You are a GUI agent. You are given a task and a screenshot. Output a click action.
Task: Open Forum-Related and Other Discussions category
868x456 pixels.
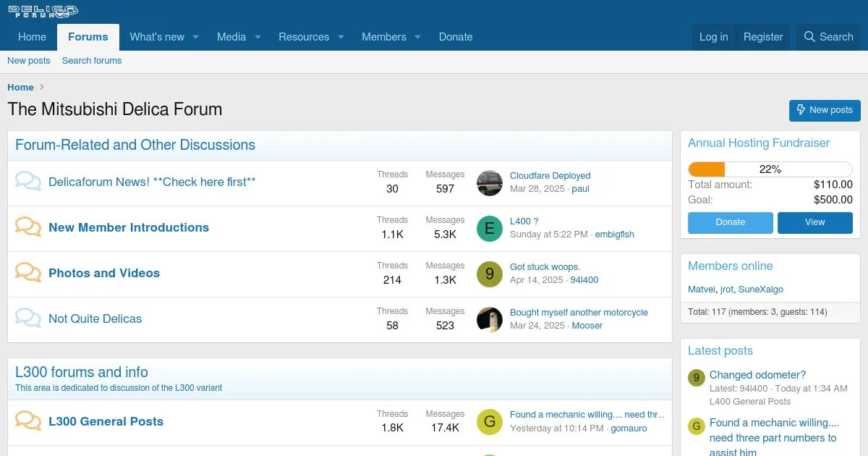click(135, 145)
